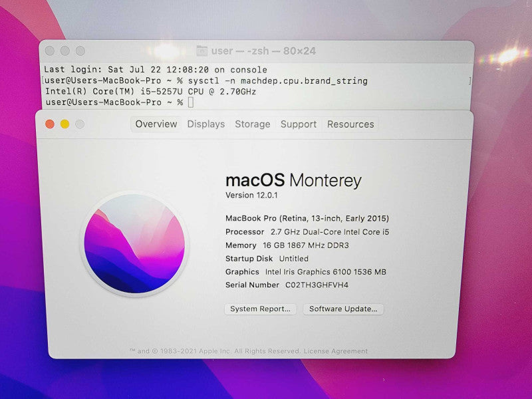Click the Terminal window's minimize button

[x=65, y=51]
